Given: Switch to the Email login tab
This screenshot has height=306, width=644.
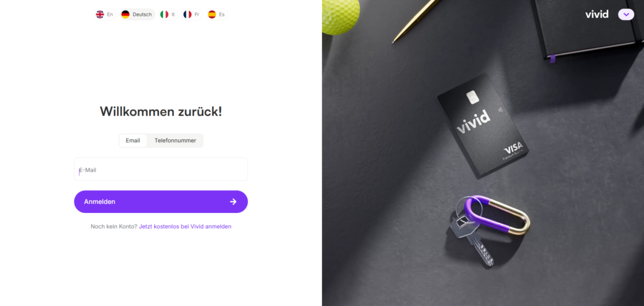Looking at the screenshot, I should click(x=133, y=140).
